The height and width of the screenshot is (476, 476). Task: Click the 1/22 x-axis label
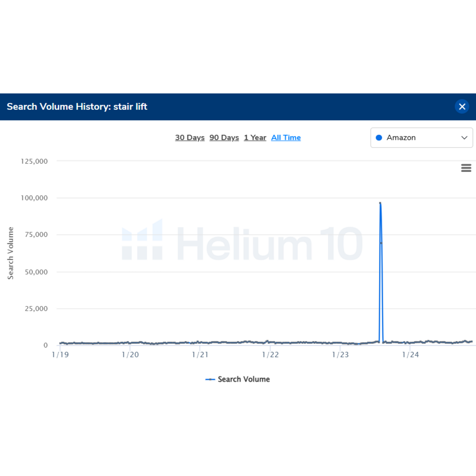click(270, 355)
